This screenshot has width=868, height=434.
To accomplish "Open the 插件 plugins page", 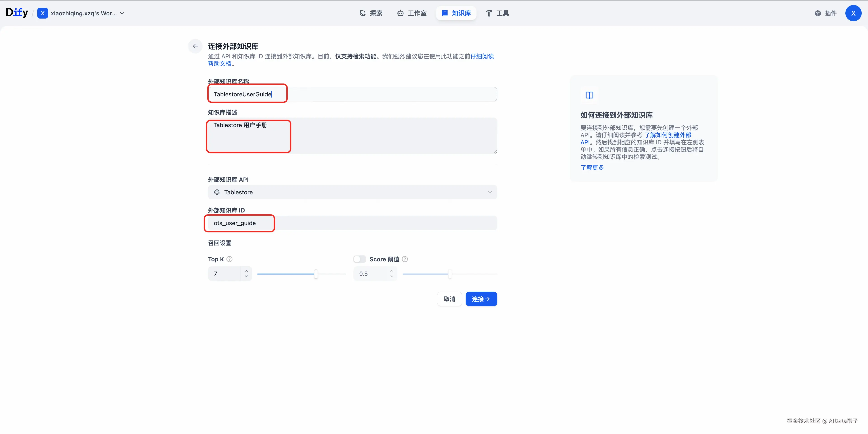I will point(826,13).
